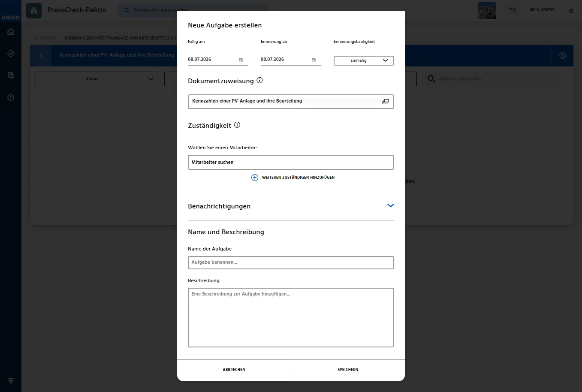The width and height of the screenshot is (582, 392).
Task: Click the scroll-to-top arrow in the sidebar
Action: (x=11, y=381)
